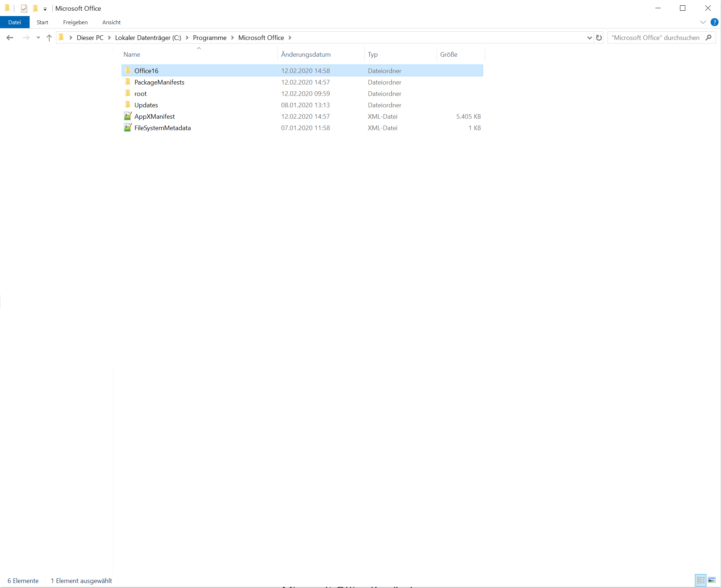Click the help question mark icon
The width and height of the screenshot is (721, 588).
[x=715, y=22]
